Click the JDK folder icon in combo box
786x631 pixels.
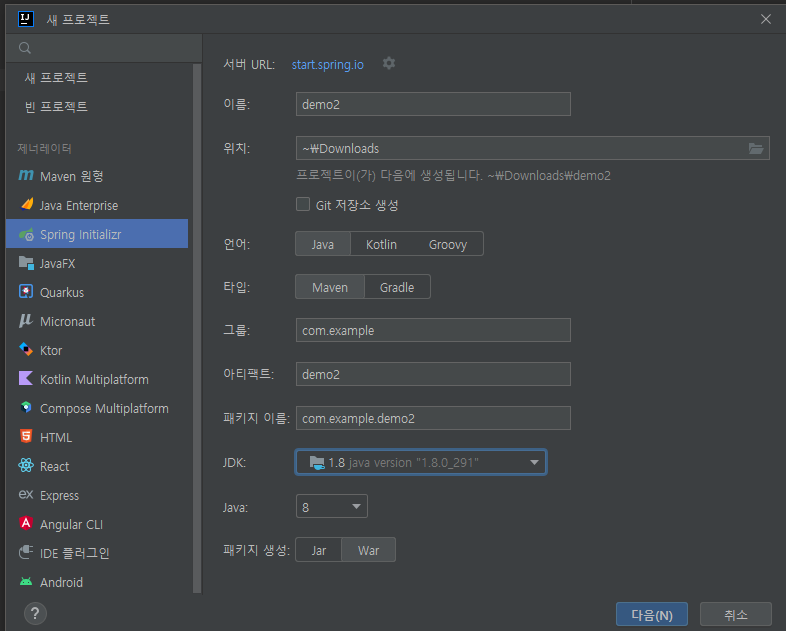point(317,462)
